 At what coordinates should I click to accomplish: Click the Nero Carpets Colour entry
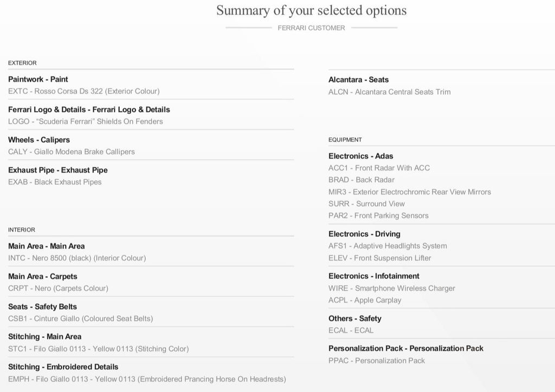coord(58,289)
